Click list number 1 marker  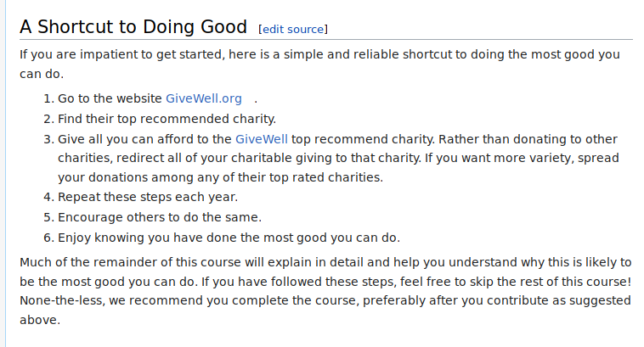click(x=48, y=98)
